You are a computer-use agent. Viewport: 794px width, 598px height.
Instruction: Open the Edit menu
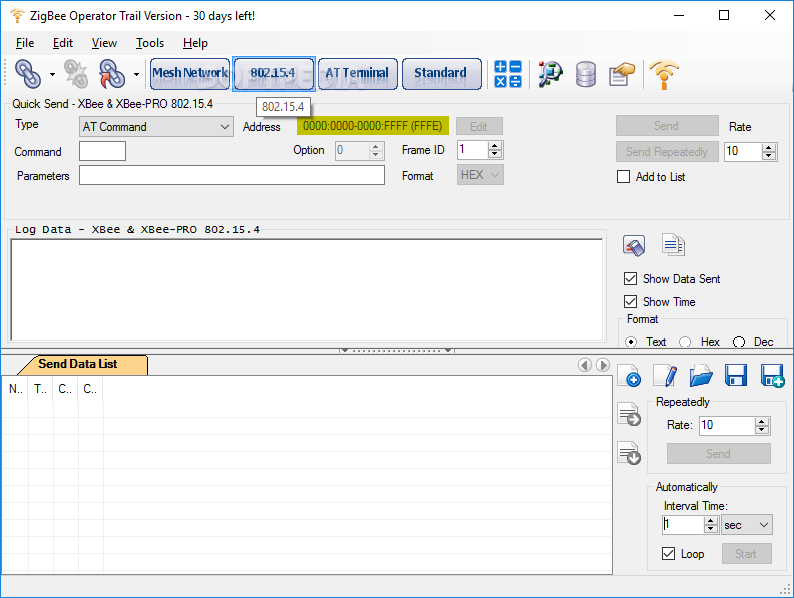(x=63, y=43)
